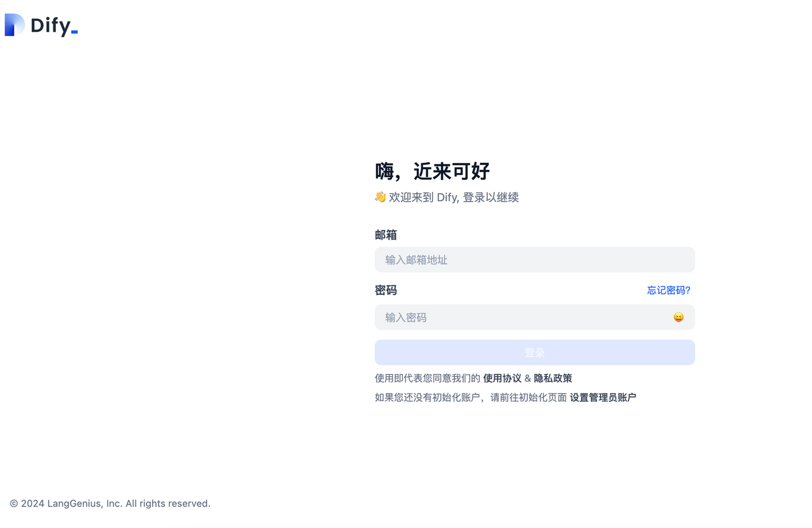Click the 欢迎来到 Dify, 登录以继续 subtitle
This screenshot has width=812, height=528.
pos(454,197)
